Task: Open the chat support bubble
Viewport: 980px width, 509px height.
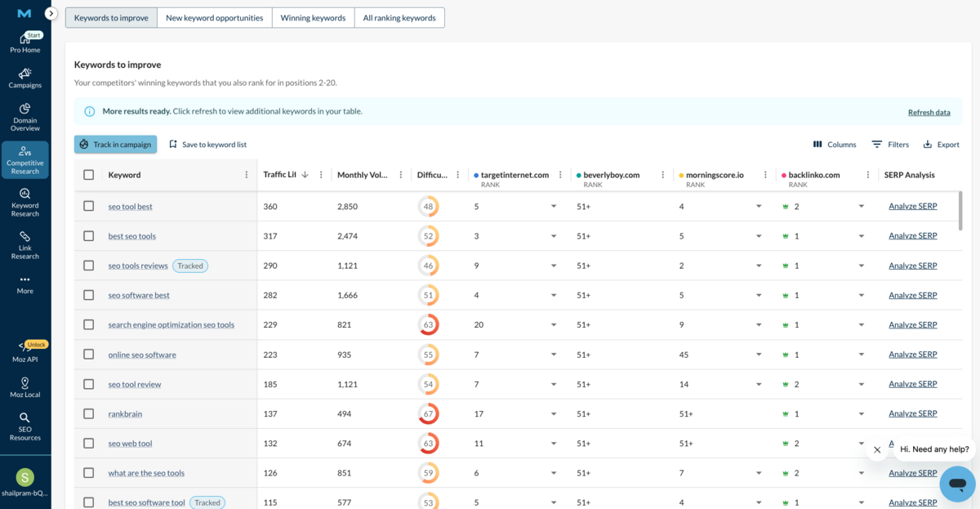Action: pyautogui.click(x=957, y=484)
